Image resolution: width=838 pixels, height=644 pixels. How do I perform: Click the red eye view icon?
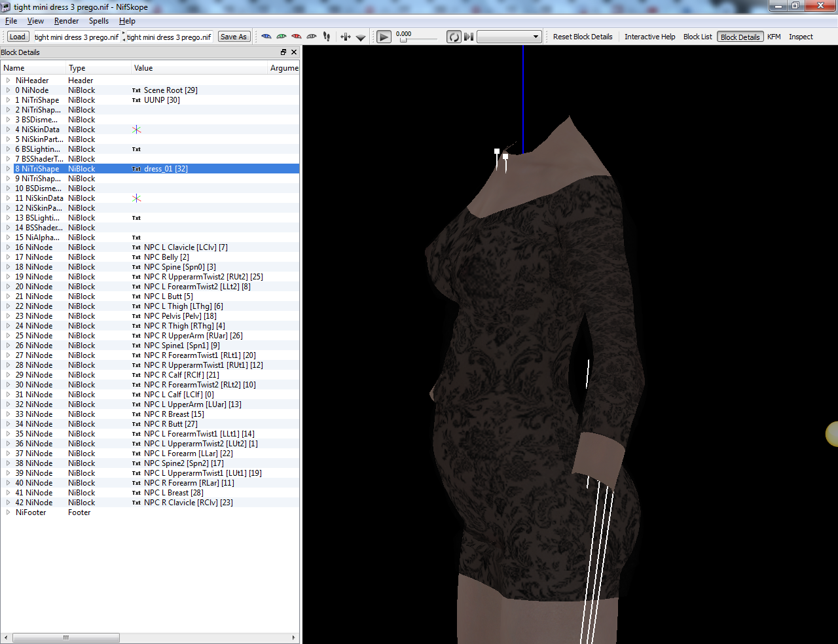[297, 37]
